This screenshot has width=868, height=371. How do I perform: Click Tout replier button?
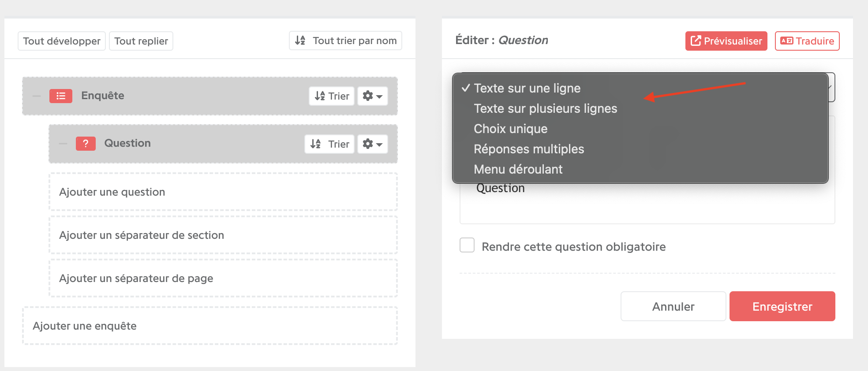(141, 41)
